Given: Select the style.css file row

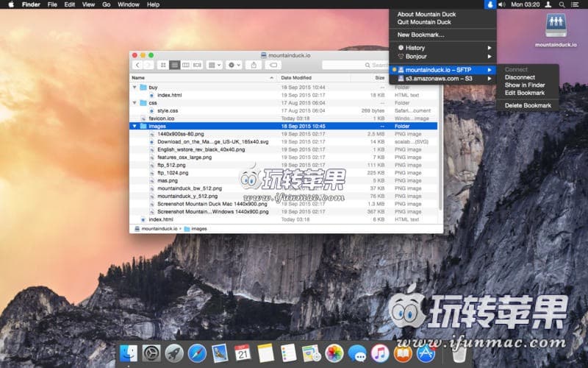Looking at the screenshot, I should coord(284,111).
